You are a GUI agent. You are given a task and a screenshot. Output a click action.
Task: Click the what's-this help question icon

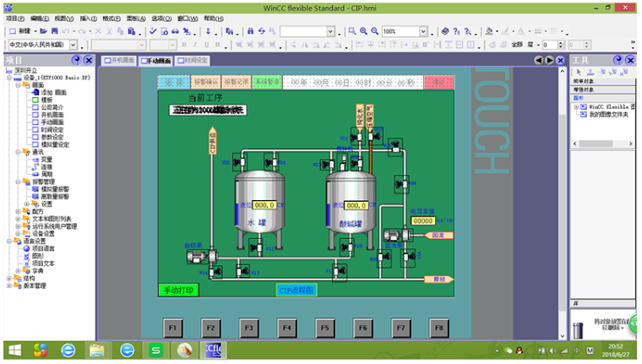point(456,31)
